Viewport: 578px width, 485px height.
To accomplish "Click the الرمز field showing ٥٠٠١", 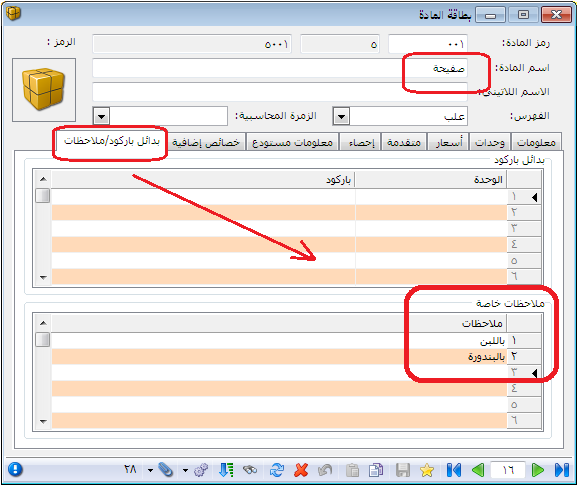I will 192,44.
